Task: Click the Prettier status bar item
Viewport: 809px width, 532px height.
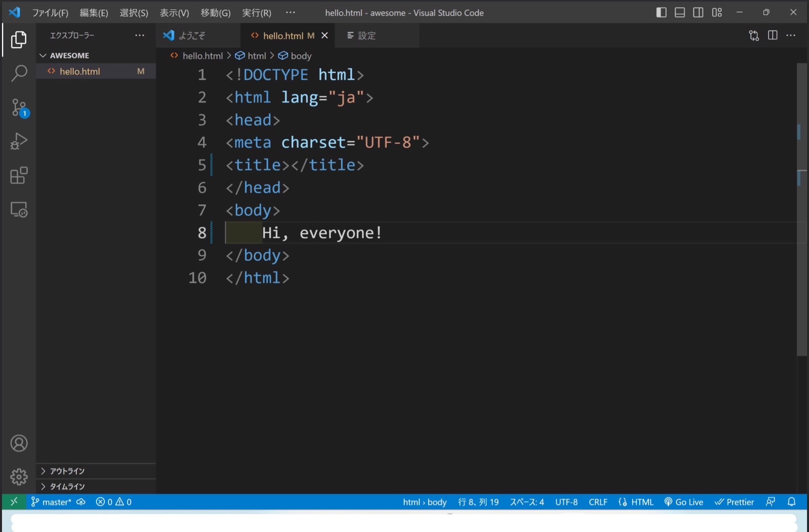Action: tap(734, 502)
